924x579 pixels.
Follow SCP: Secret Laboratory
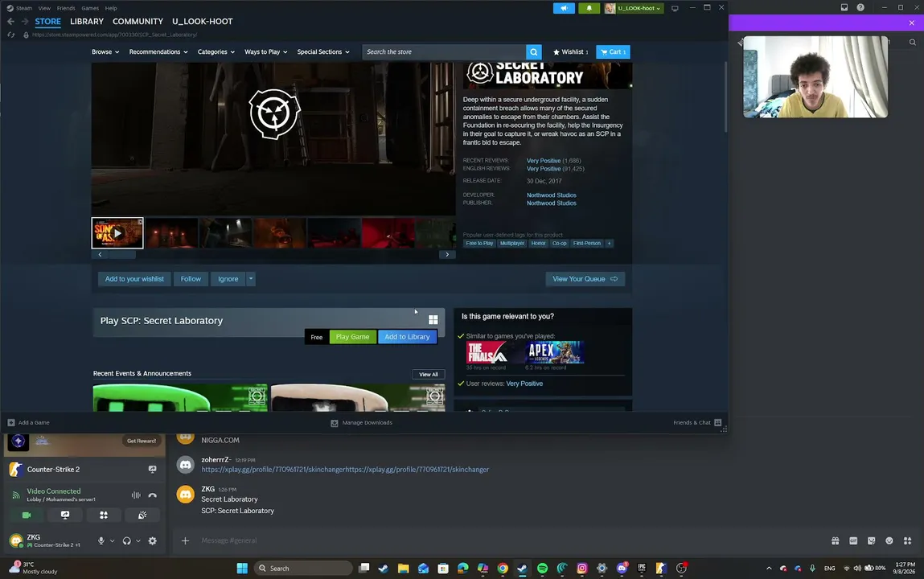(191, 279)
